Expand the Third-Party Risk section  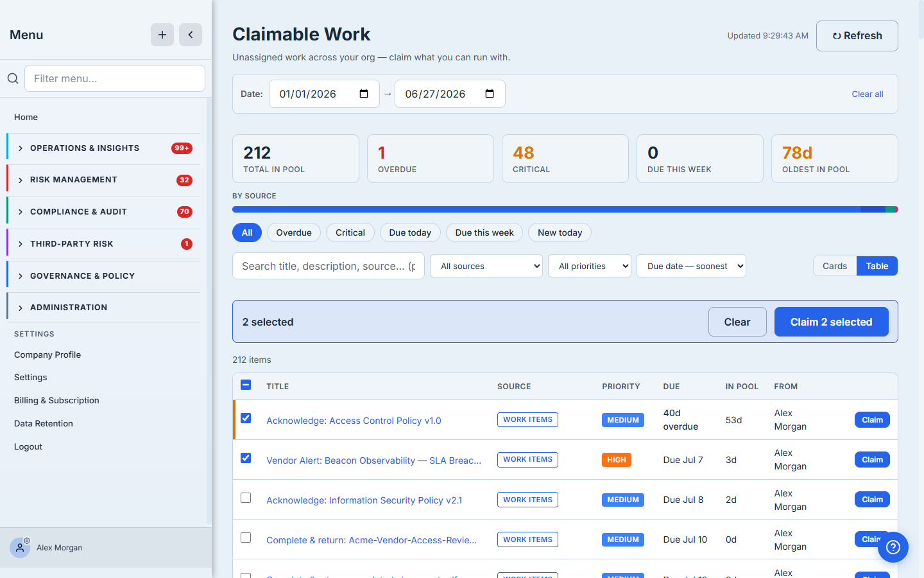coord(104,244)
